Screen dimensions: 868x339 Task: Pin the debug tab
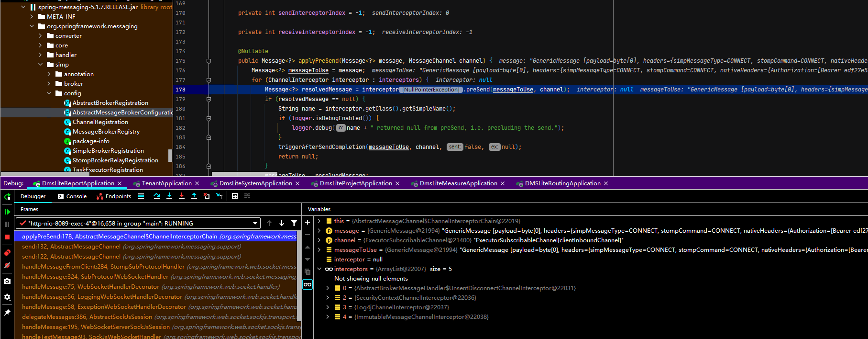coord(7,313)
